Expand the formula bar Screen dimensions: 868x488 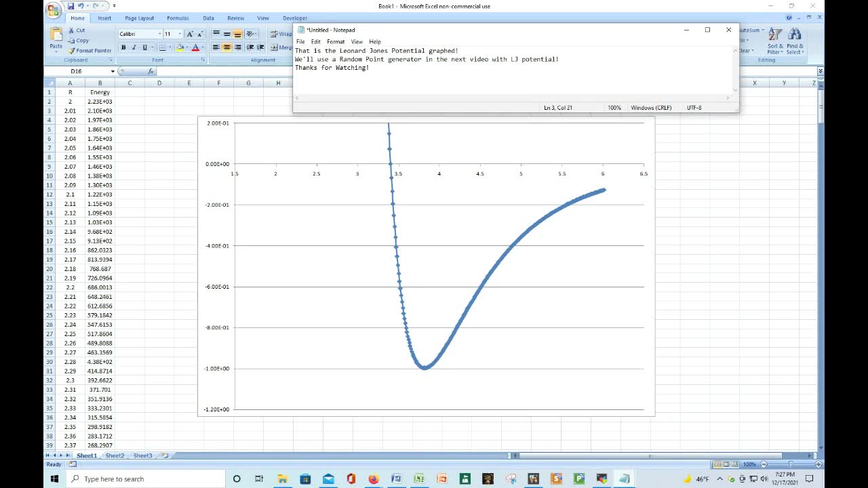click(x=821, y=71)
